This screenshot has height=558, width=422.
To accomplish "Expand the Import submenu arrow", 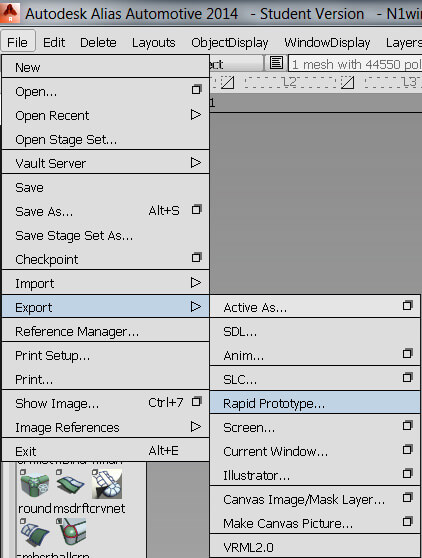I will 196,283.
